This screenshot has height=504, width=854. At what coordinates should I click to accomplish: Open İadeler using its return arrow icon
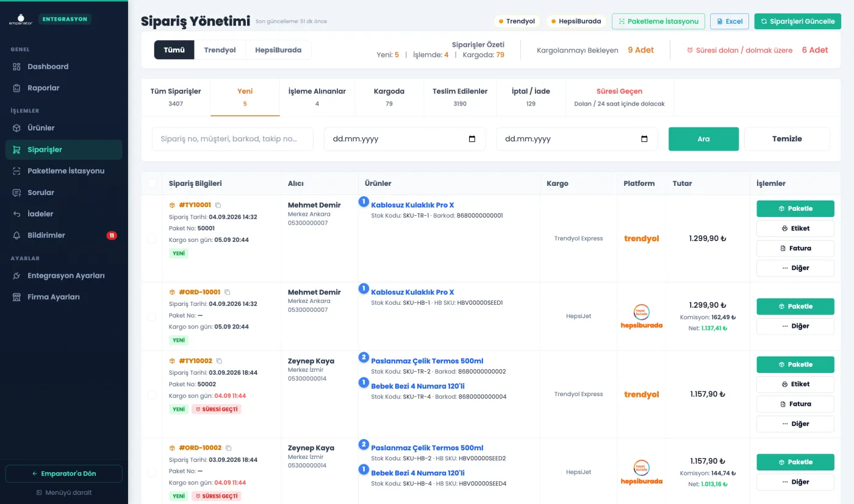pos(16,214)
